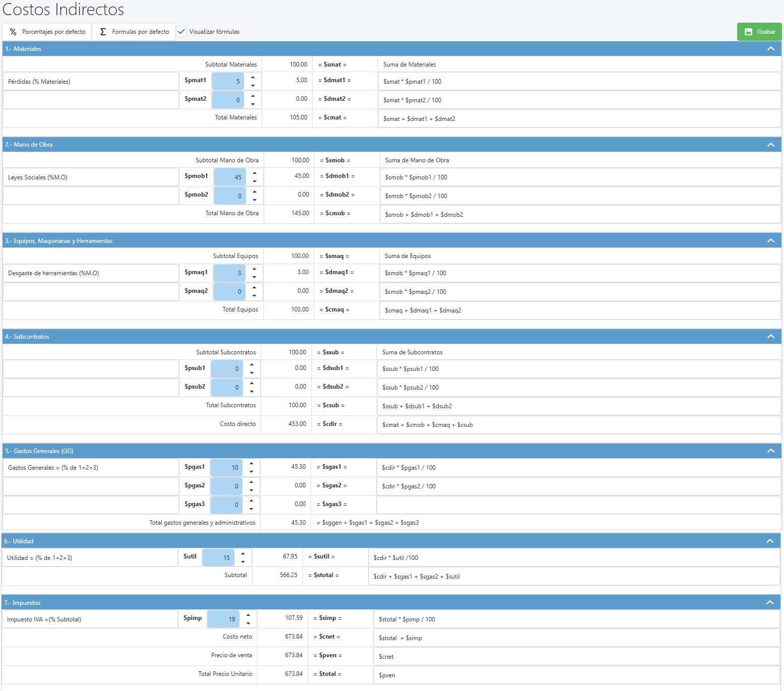Click the $cdir formula text field

(x=578, y=425)
